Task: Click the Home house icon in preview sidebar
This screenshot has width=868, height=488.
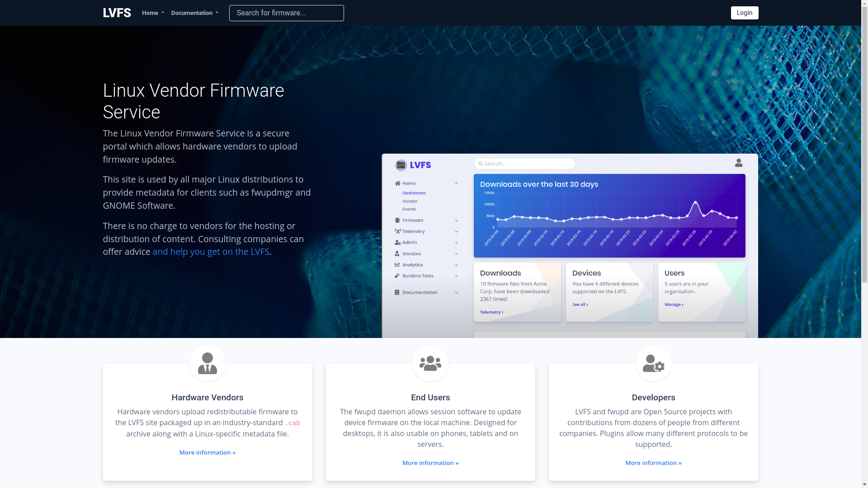Action: coord(398,183)
